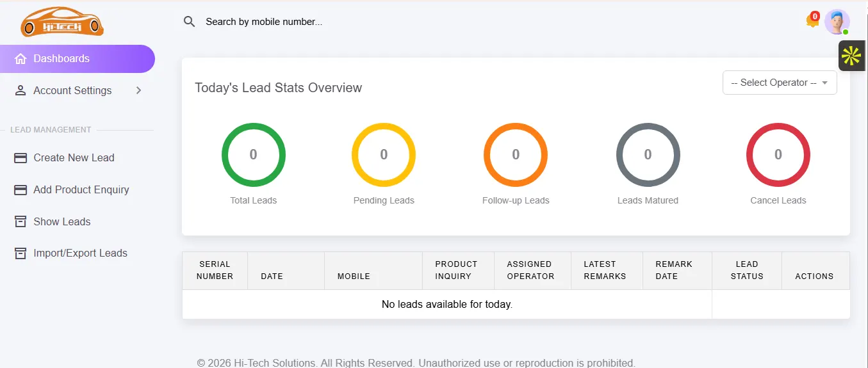Click the 'No leads available for today.' message
The height and width of the screenshot is (368, 868).
pos(447,305)
